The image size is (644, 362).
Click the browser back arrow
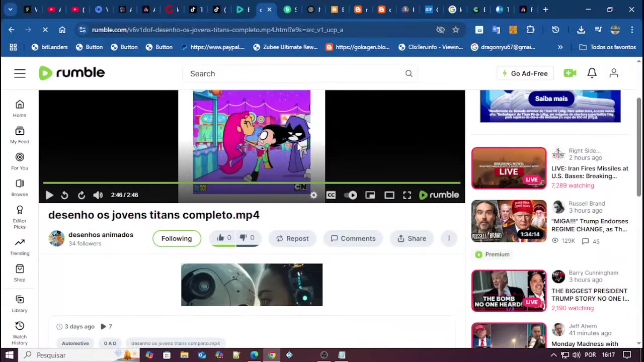[12, 30]
